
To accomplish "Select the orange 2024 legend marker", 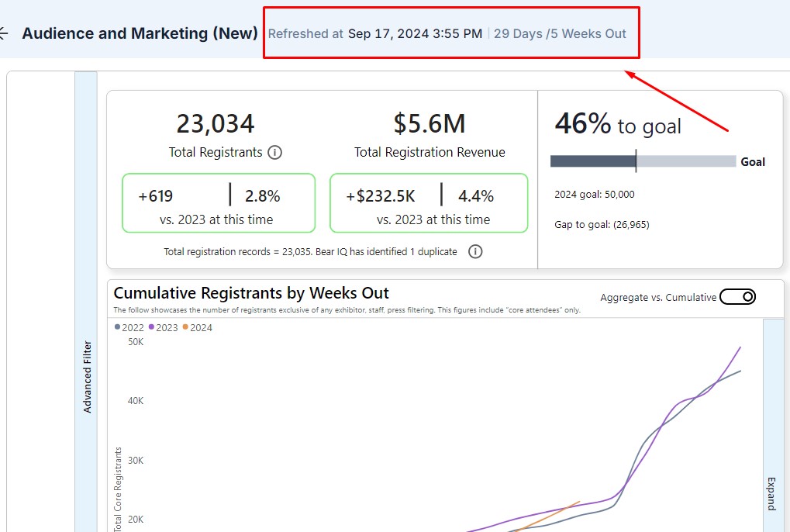I will 186,327.
